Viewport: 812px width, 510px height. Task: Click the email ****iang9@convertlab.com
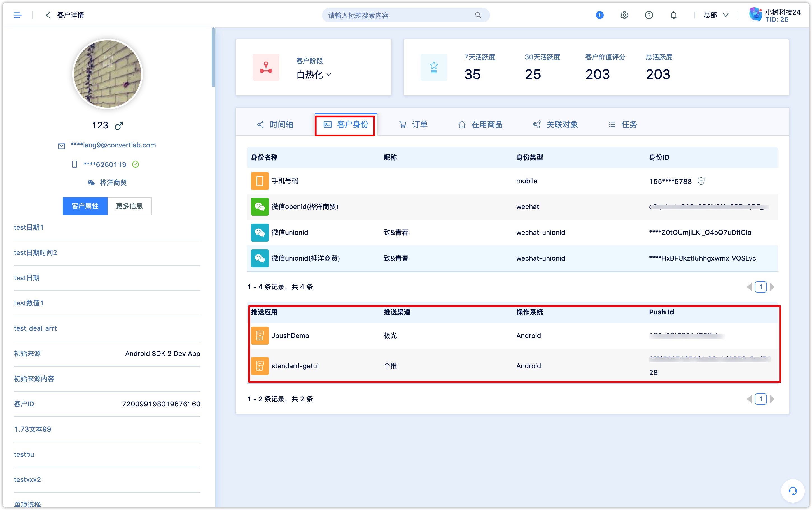(x=113, y=145)
